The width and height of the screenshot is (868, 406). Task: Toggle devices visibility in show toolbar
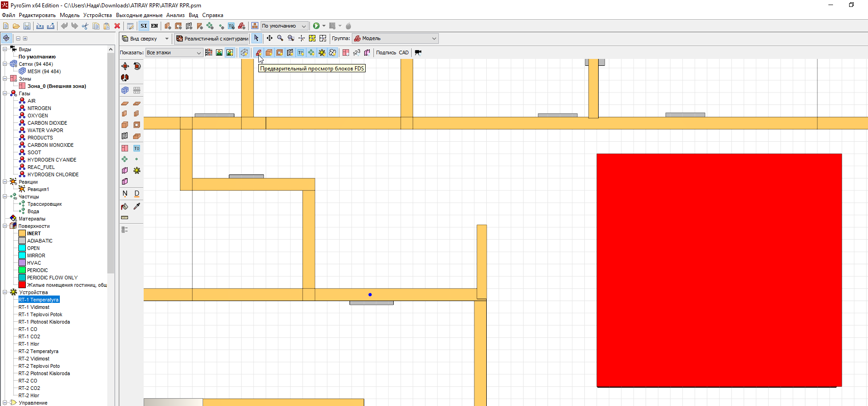(322, 52)
